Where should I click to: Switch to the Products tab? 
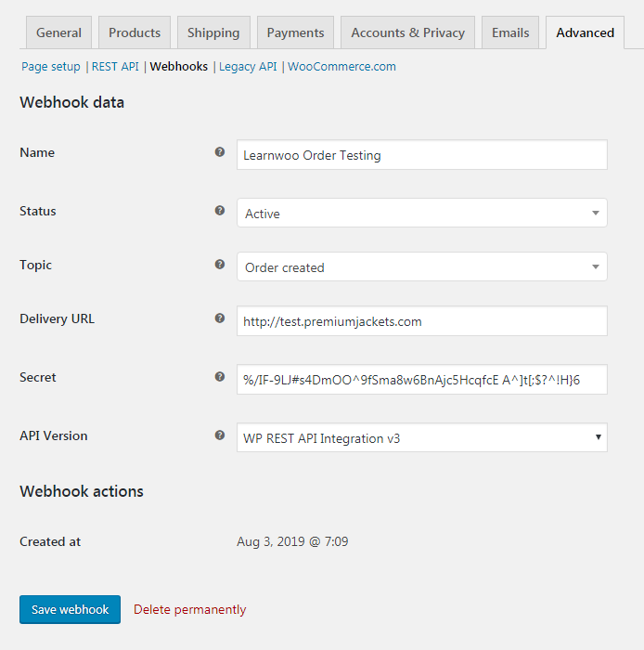[x=135, y=32]
